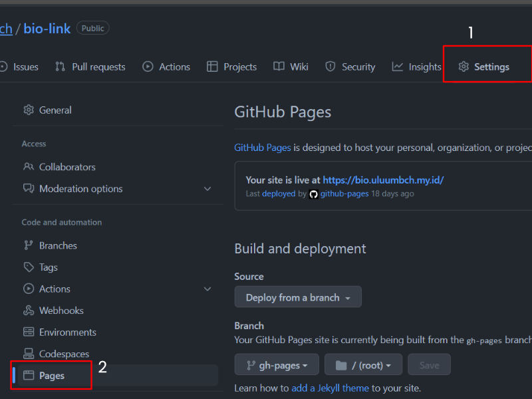The width and height of the screenshot is (532, 399).
Task: Open the Settings tab
Action: pos(484,67)
